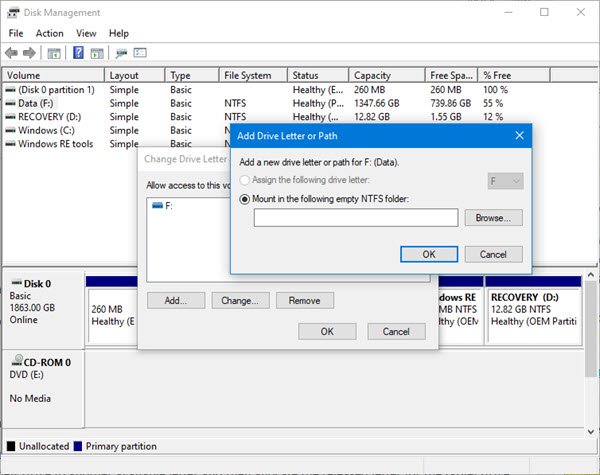Image resolution: width=600 pixels, height=475 pixels.
Task: Select 'Assign the following drive letter' option
Action: [246, 180]
